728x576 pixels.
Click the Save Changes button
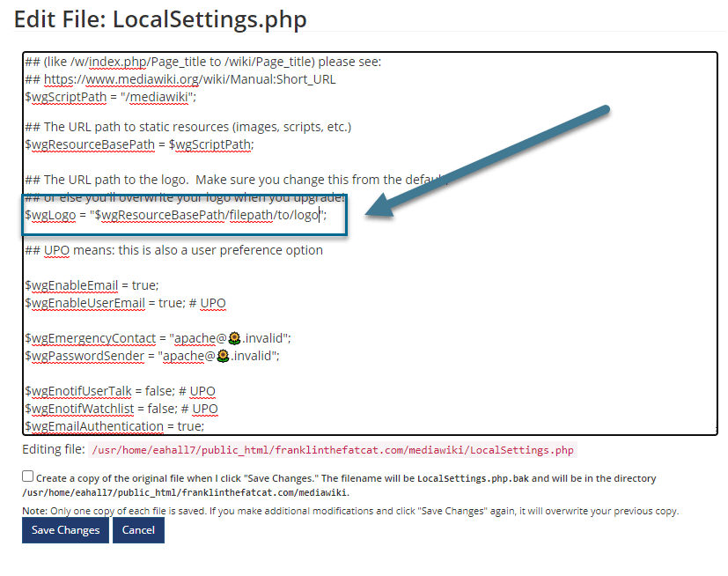[x=65, y=530]
